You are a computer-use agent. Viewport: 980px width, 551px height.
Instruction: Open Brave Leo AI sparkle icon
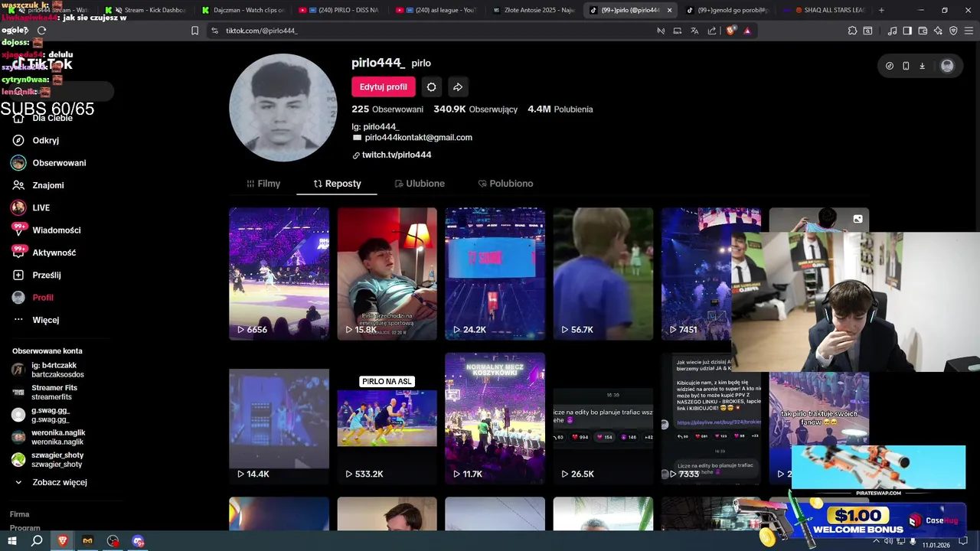click(938, 31)
